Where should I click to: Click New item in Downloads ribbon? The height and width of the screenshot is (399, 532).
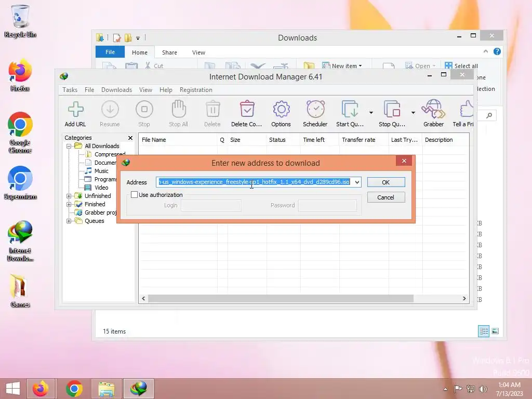pos(342,66)
